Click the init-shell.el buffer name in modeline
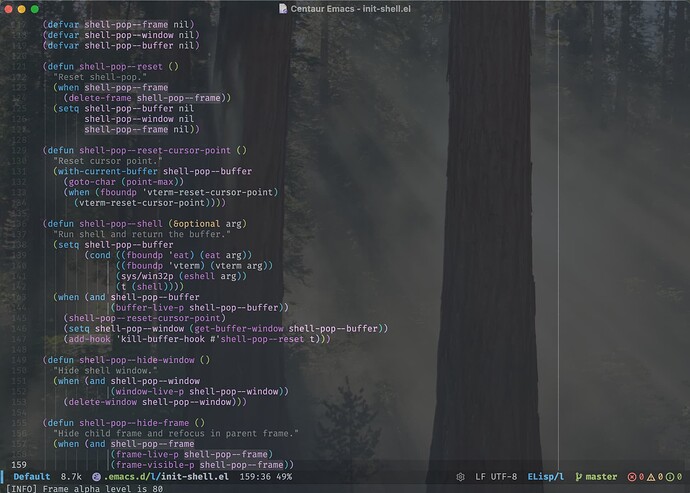 pos(195,477)
